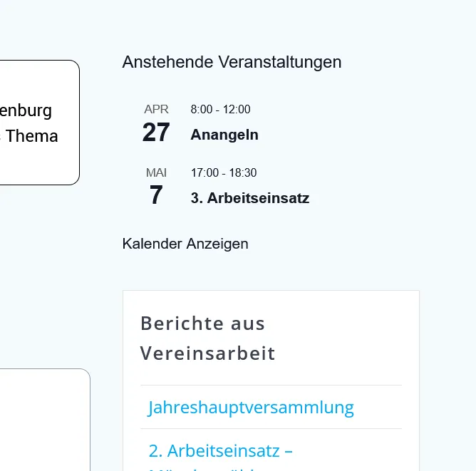Click the day number 27

pyautogui.click(x=156, y=133)
